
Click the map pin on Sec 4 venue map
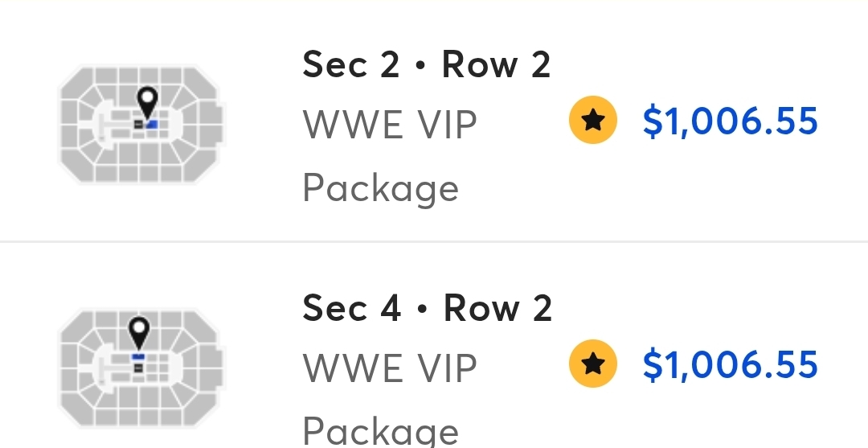139,333
